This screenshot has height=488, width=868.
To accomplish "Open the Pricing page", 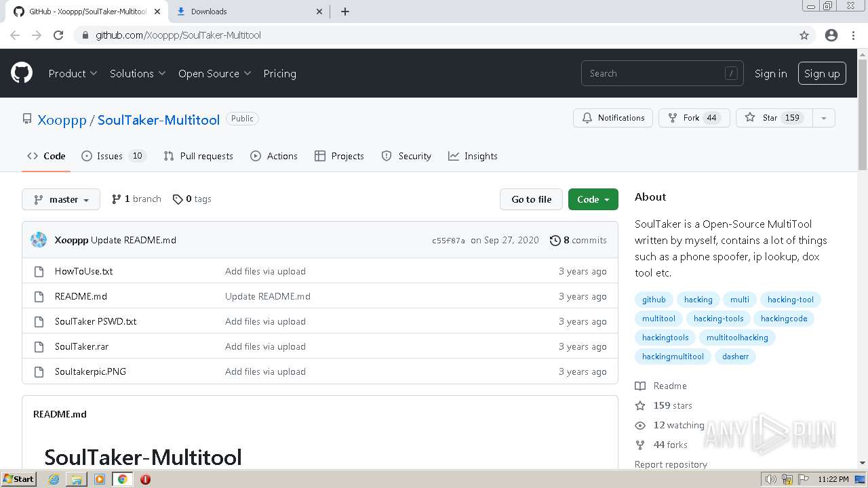I will [279, 73].
